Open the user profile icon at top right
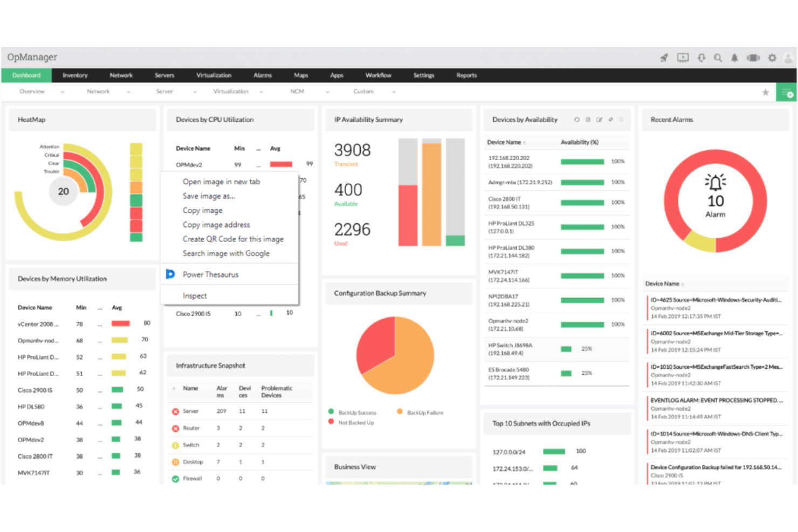The image size is (798, 532). tap(788, 58)
